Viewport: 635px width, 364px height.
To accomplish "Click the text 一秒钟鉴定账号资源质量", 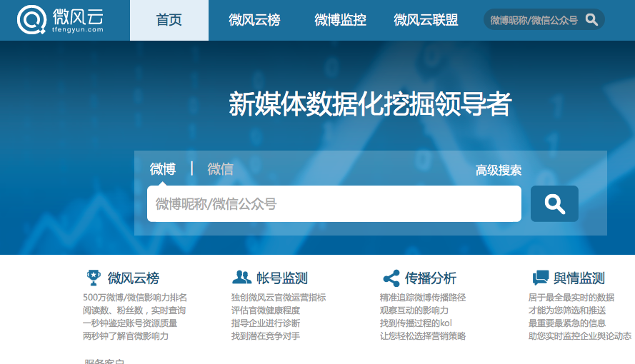I will (x=130, y=323).
